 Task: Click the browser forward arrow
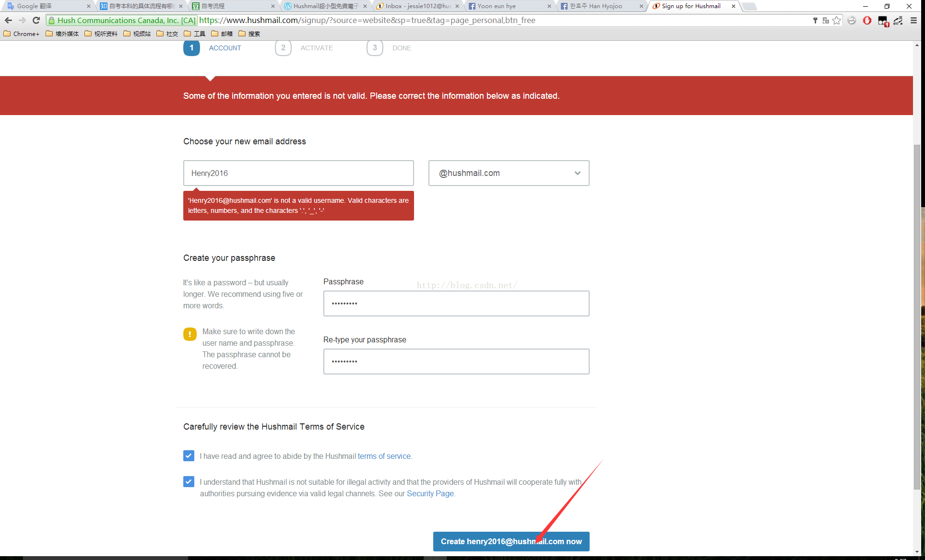[22, 20]
